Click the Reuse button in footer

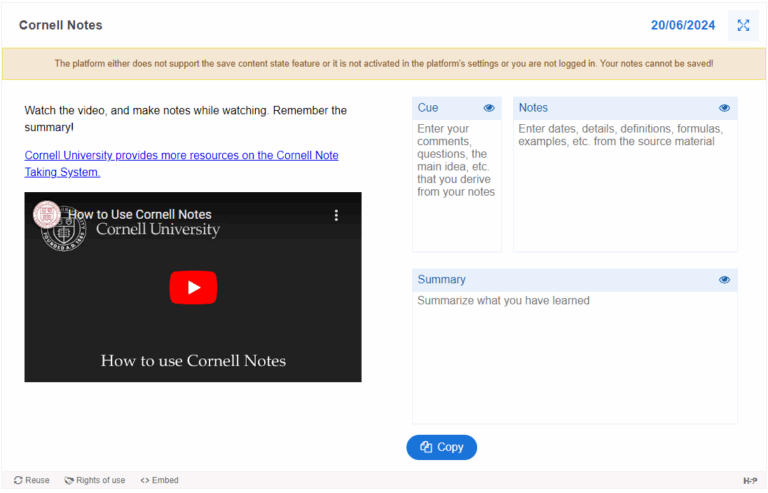click(31, 480)
